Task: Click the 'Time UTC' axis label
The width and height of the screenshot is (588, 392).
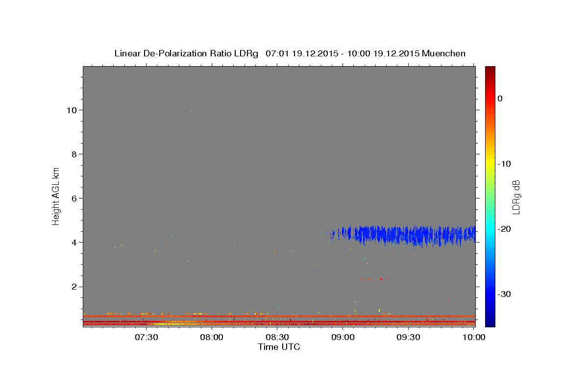Action: click(x=279, y=347)
